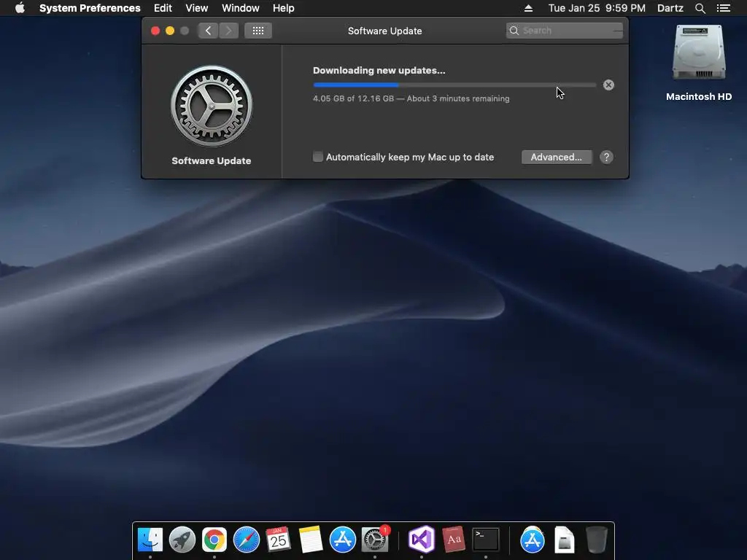Click the large Software Update gear icon

click(x=212, y=106)
